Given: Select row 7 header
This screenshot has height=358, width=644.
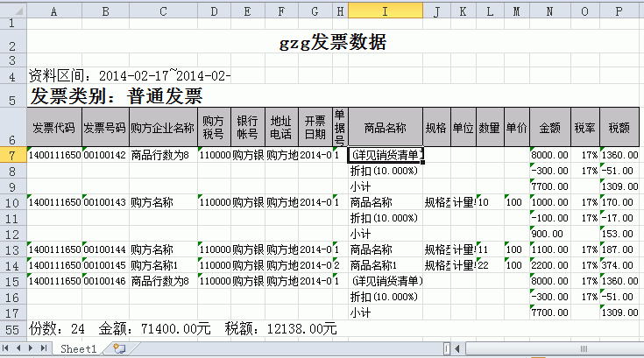Looking at the screenshot, I should (13, 155).
